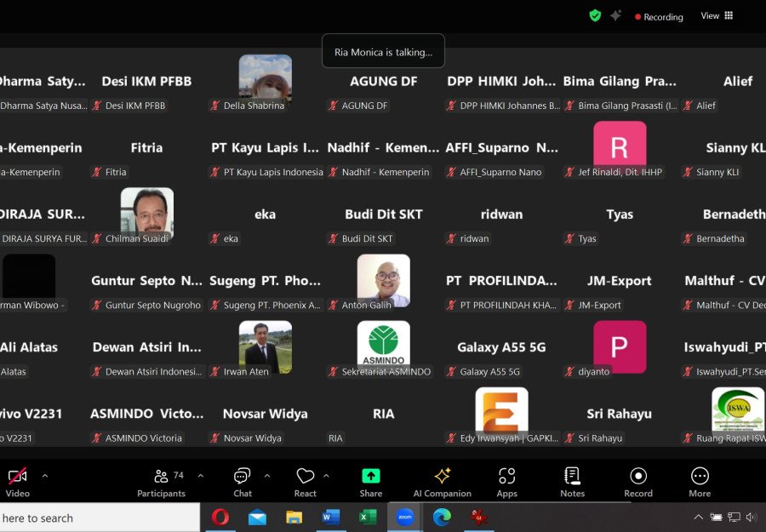The height and width of the screenshot is (532, 766).
Task: Expand the Video options caret
Action: (45, 476)
